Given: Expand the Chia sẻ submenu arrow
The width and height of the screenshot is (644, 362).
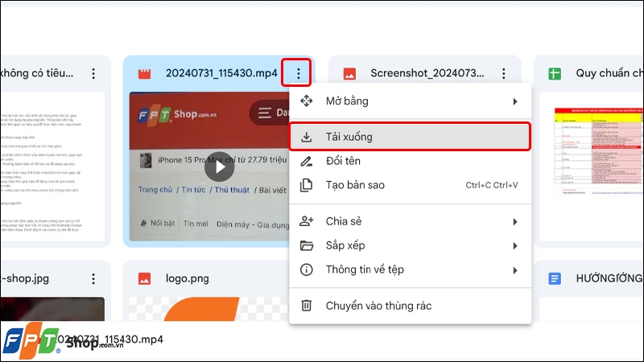Looking at the screenshot, I should click(x=515, y=222).
